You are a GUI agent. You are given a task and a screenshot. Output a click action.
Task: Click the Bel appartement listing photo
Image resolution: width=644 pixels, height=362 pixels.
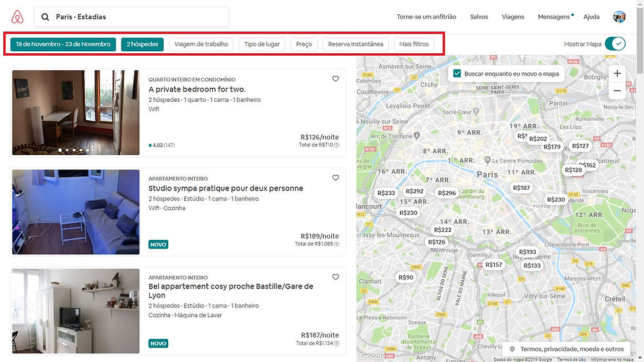coord(76,311)
